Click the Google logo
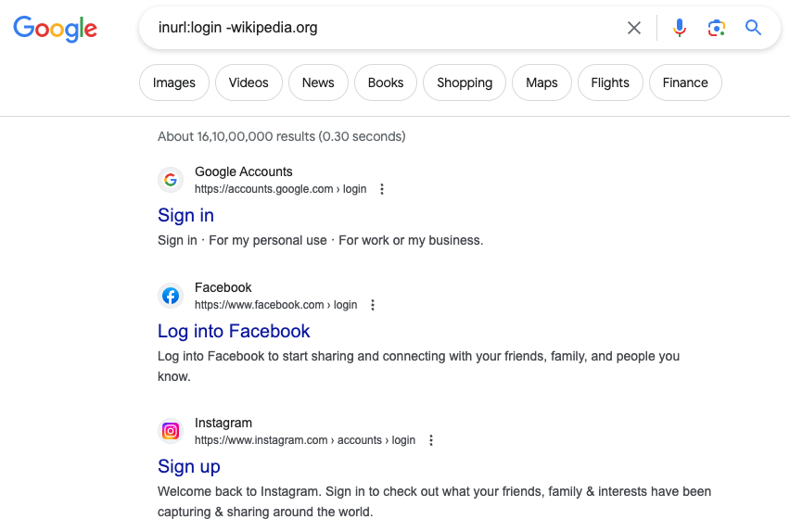Image resolution: width=790 pixels, height=532 pixels. 55,29
